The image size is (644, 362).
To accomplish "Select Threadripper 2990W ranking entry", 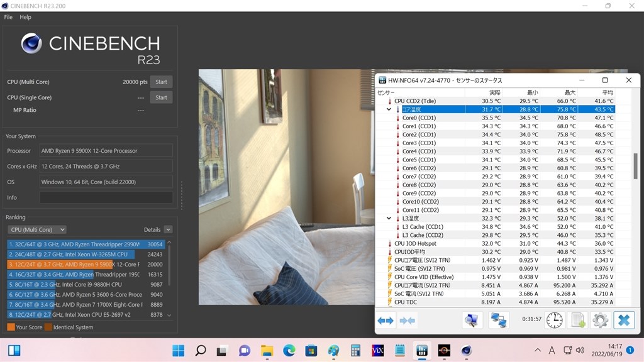I will pos(86,244).
